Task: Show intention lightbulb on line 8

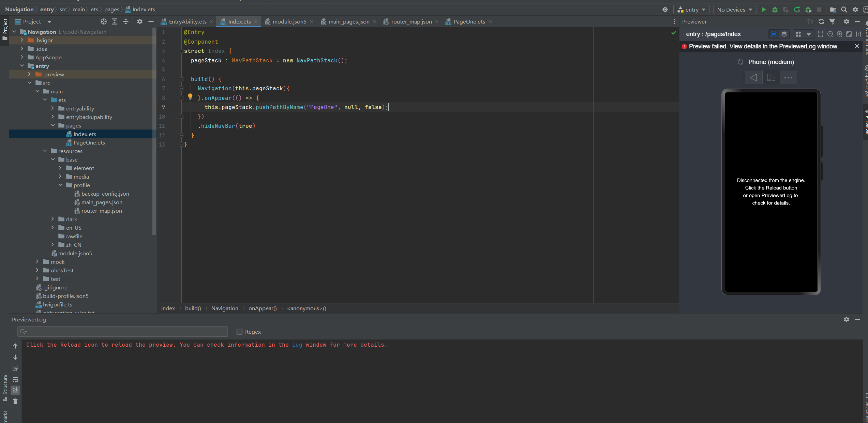Action: pos(190,97)
